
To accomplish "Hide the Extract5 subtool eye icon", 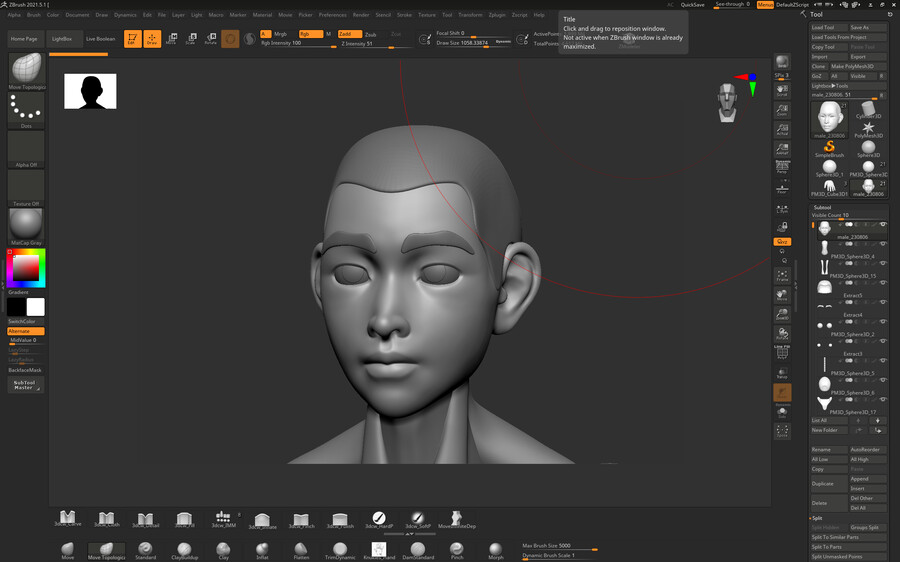I will (883, 283).
